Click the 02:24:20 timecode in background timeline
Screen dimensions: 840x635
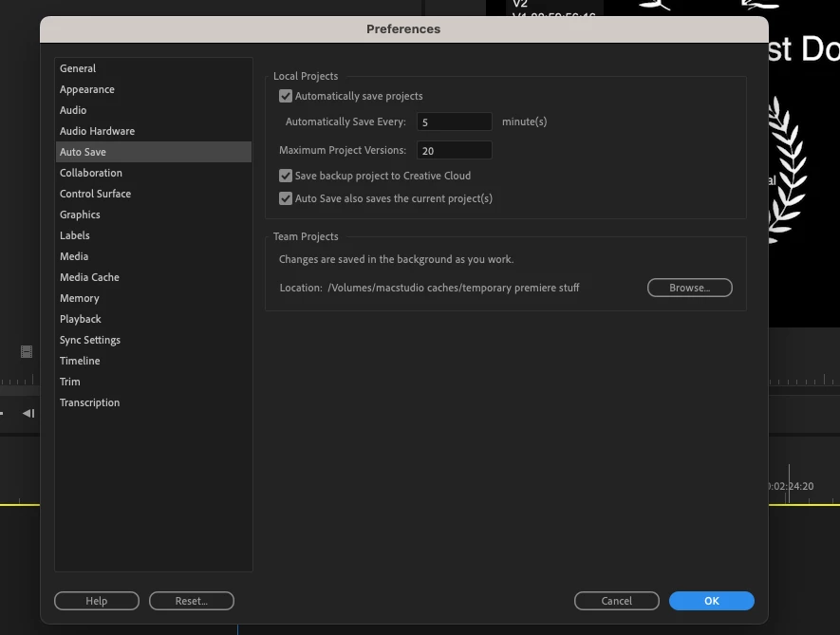point(792,486)
